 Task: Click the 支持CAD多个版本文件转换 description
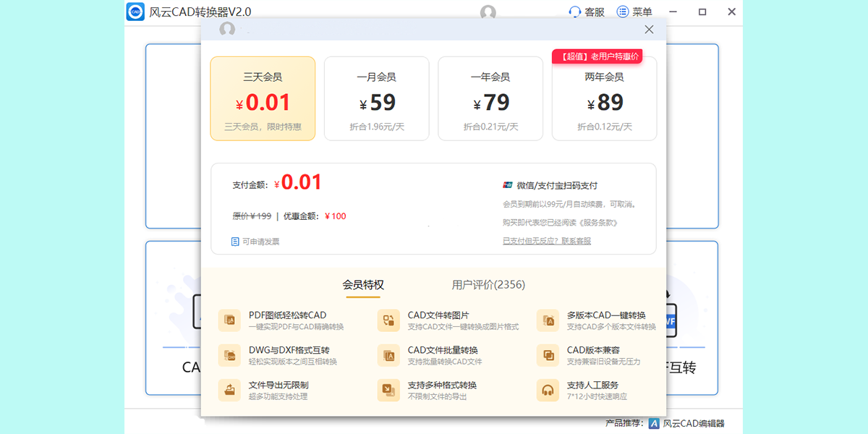coord(611,327)
